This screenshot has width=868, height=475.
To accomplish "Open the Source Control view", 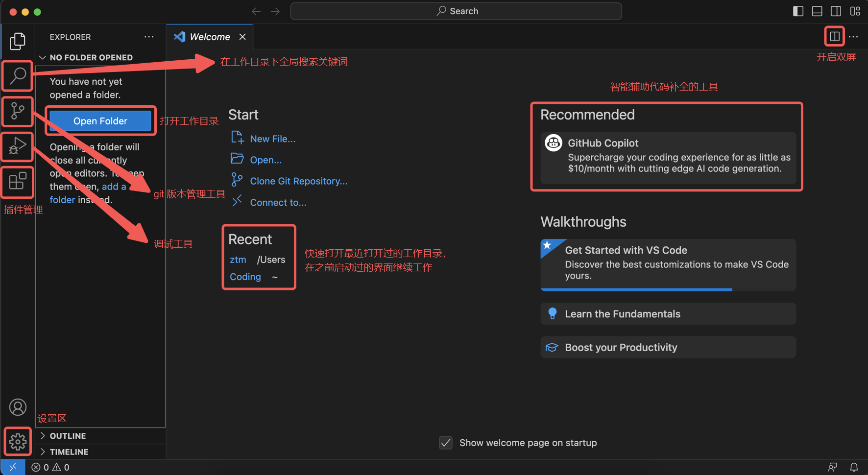I will click(18, 111).
